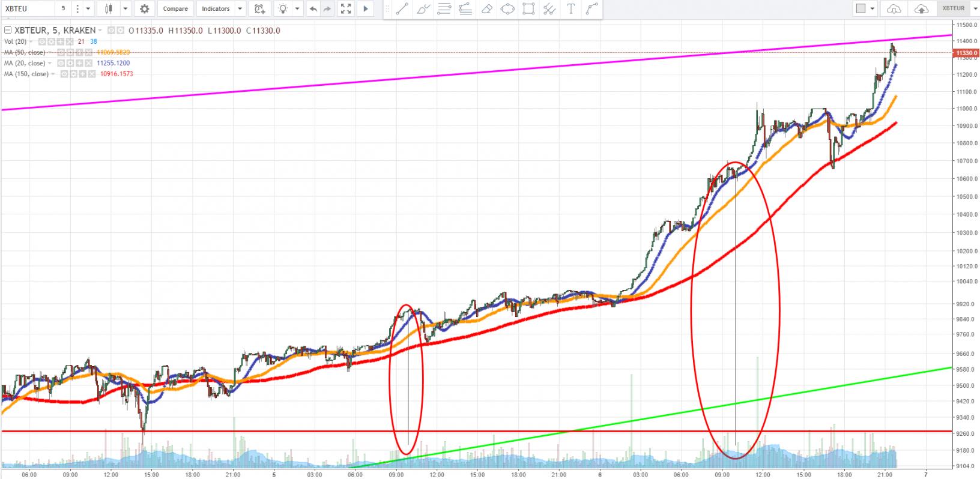Select the eraser tool
The width and height of the screenshot is (980, 479).
[x=486, y=8]
